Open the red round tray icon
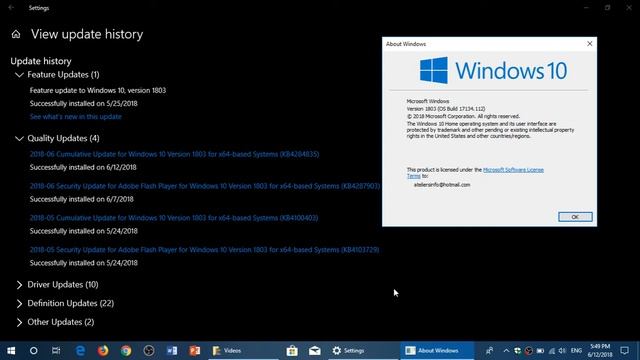This screenshot has height=360, width=640. (529, 351)
